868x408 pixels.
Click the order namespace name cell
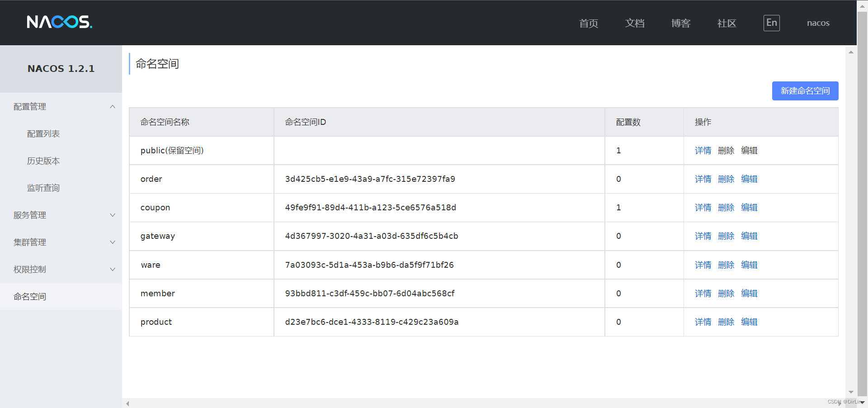202,179
